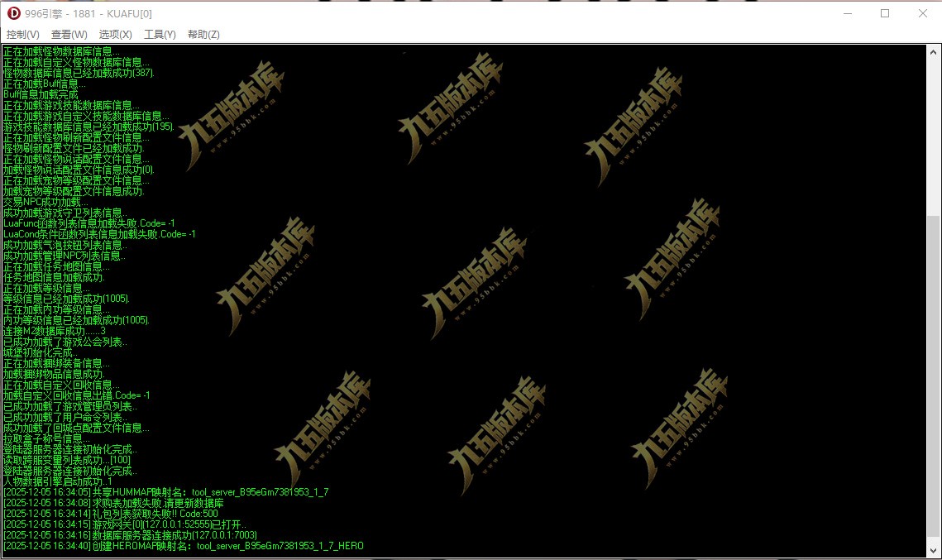Open the 控制(V) menu
Screen dimensions: 942x560
23,34
